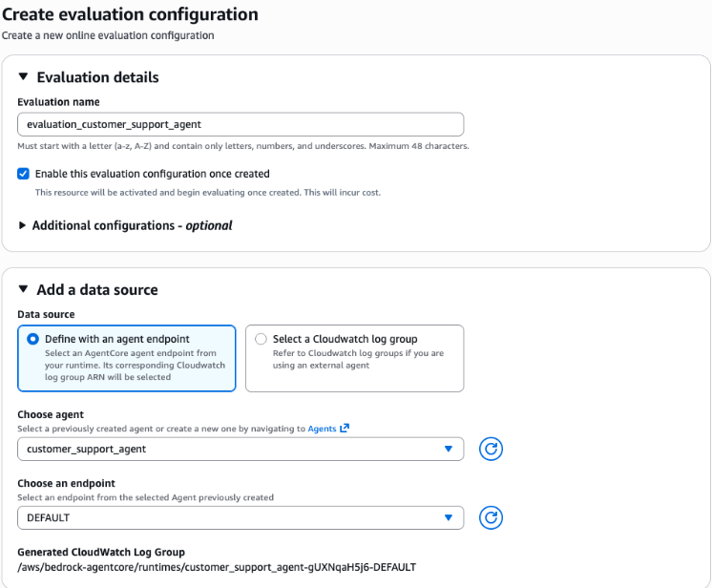Click the Create evaluation configuration page title
Image resolution: width=712 pixels, height=588 pixels.
pos(130,15)
